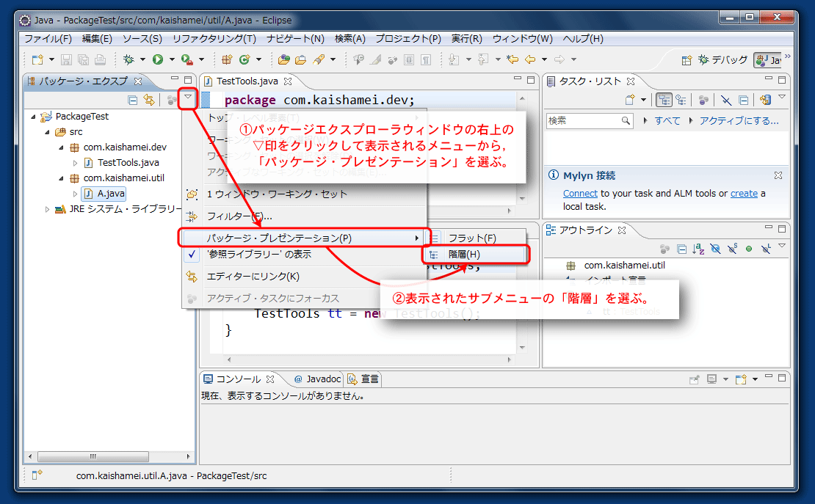Click Package Explorer horizontal scrollbar thumb
815x504 pixels.
pos(93,456)
